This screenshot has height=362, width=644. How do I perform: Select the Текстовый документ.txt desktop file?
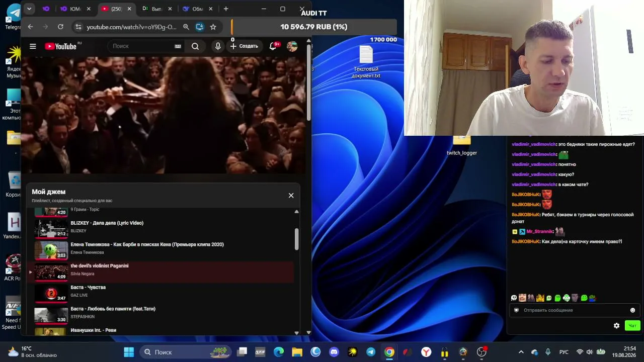[366, 62]
